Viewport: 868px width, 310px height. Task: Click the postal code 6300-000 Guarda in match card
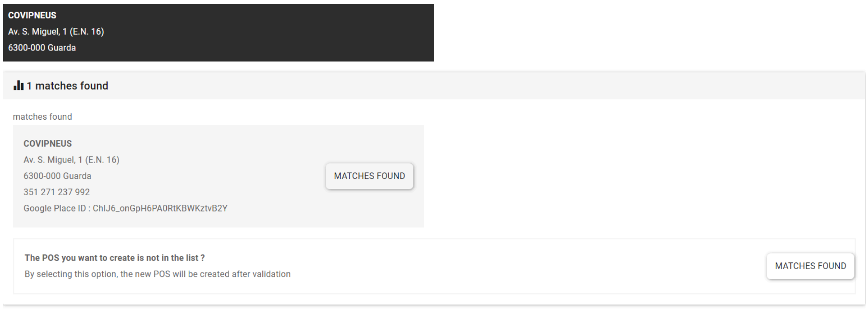[x=57, y=176]
